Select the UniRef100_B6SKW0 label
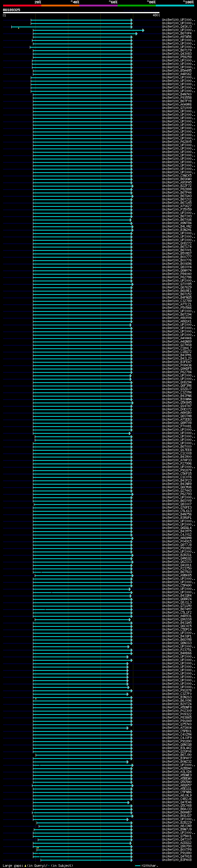197x868 pixels. (177, 179)
